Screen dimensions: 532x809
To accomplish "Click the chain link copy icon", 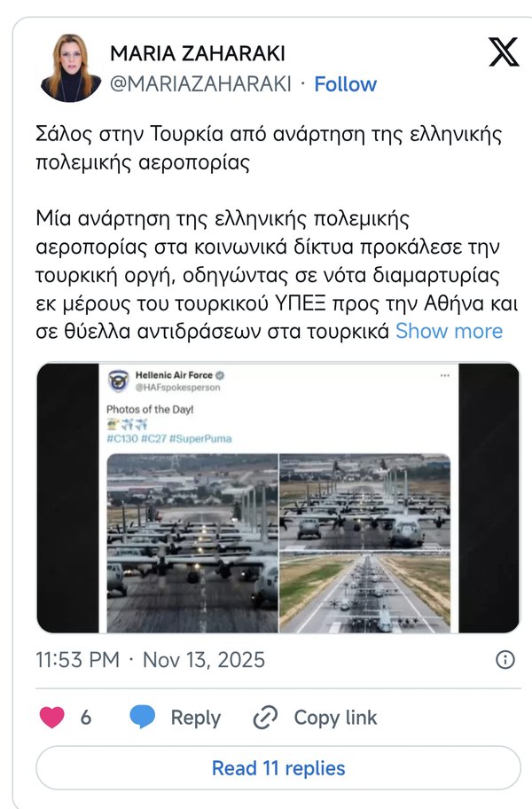I will (265, 718).
